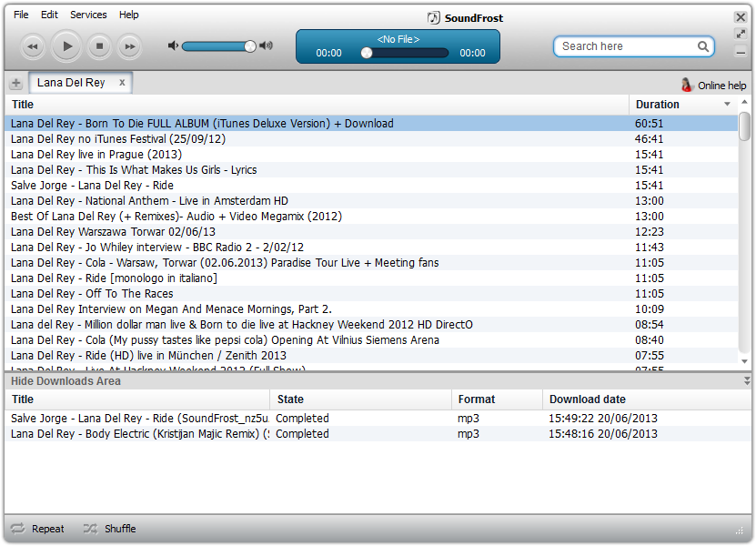Select 'National Anthem - Live in Amsterdam HD'
Viewport: 756px width, 546px height.
pos(371,200)
